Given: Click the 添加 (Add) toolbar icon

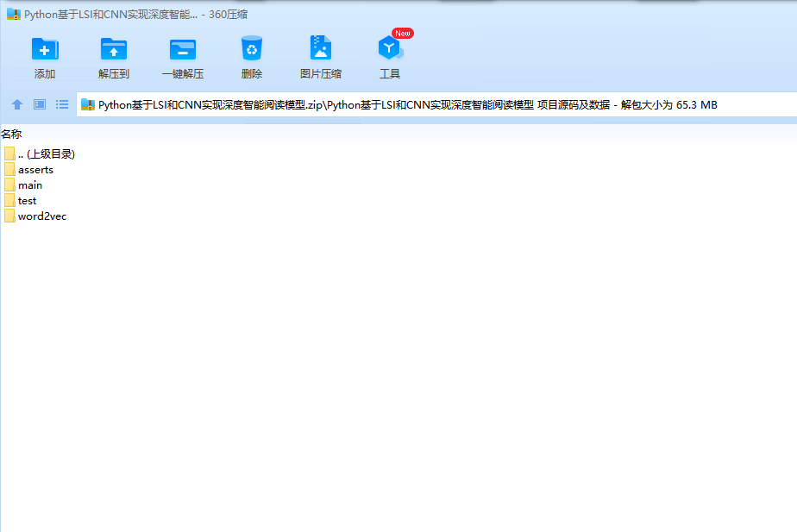Looking at the screenshot, I should point(45,49).
